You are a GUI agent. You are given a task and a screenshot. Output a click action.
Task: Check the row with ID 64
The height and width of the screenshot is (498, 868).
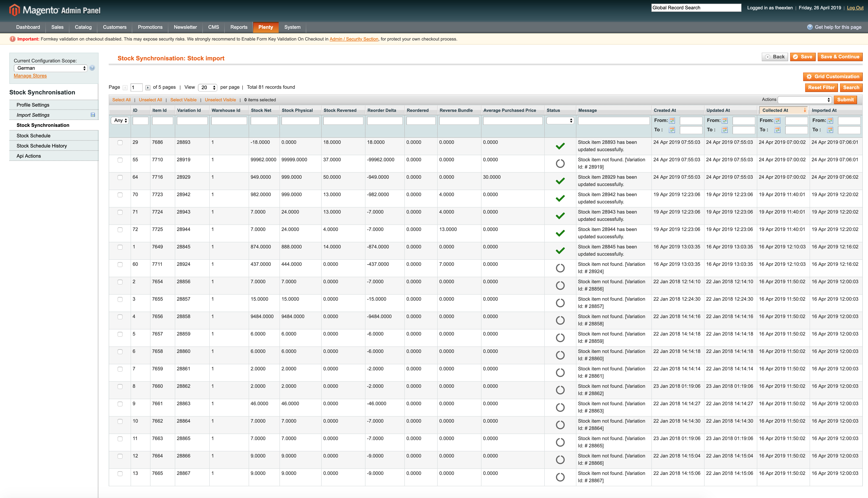(120, 177)
